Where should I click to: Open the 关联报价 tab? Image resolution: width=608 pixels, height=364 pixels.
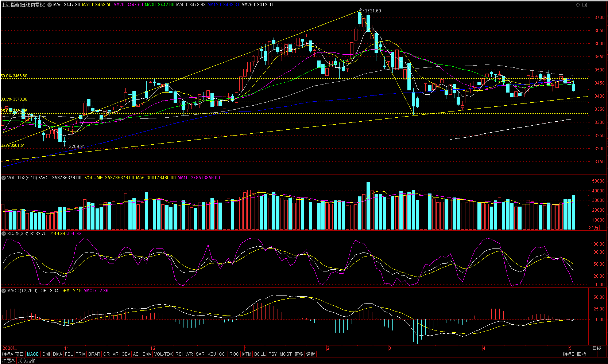pyautogui.click(x=27, y=361)
